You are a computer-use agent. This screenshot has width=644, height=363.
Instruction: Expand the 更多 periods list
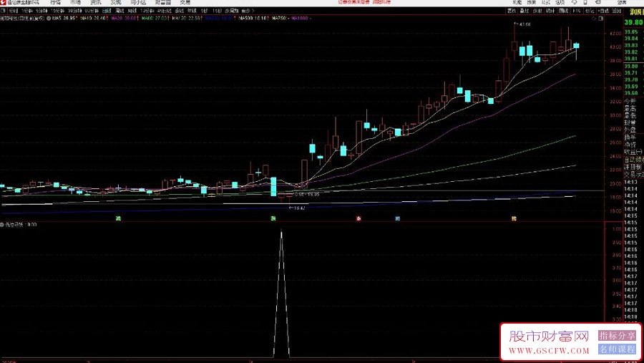[x=248, y=11]
